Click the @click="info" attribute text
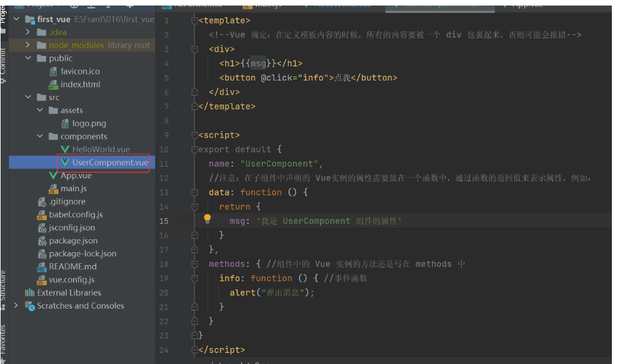 [295, 78]
